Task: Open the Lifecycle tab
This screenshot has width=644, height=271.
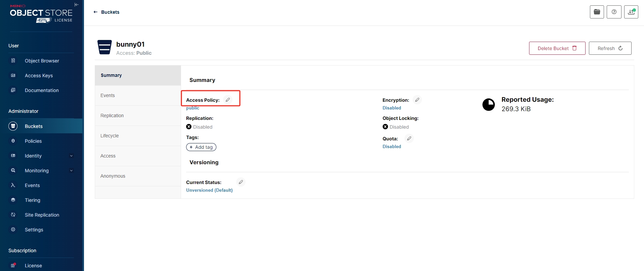Action: [138, 136]
